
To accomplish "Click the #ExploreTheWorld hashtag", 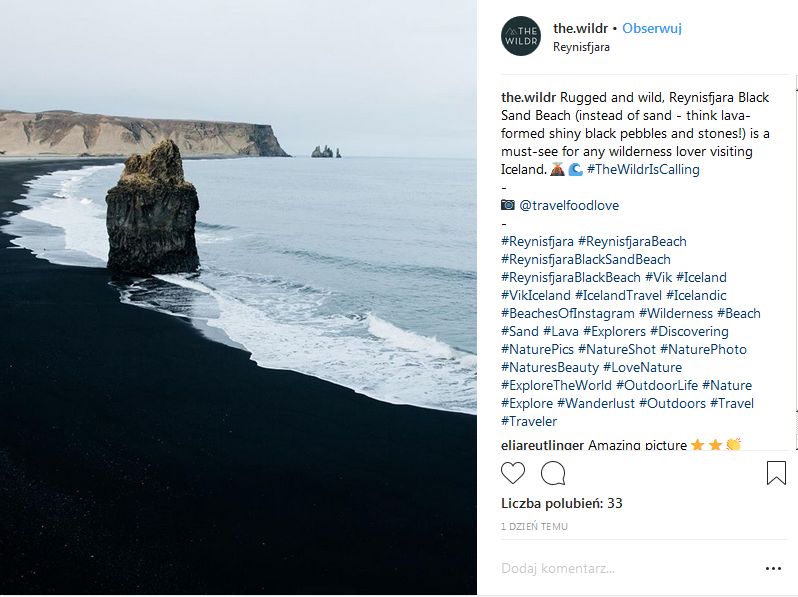I will coord(556,385).
